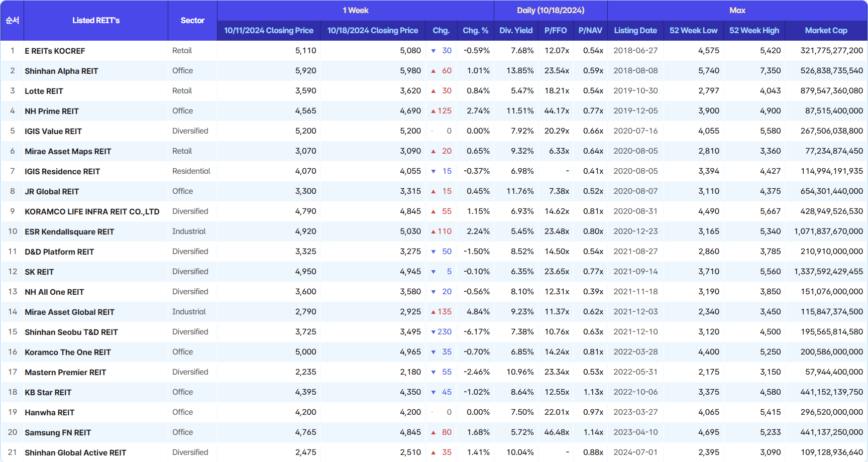Click the down arrow in KB Star REIT row

(x=433, y=392)
